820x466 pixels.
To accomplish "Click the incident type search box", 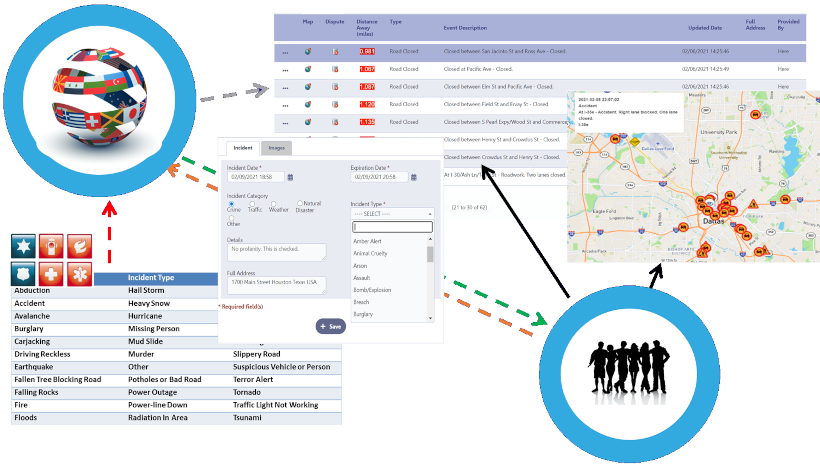I will 392,227.
